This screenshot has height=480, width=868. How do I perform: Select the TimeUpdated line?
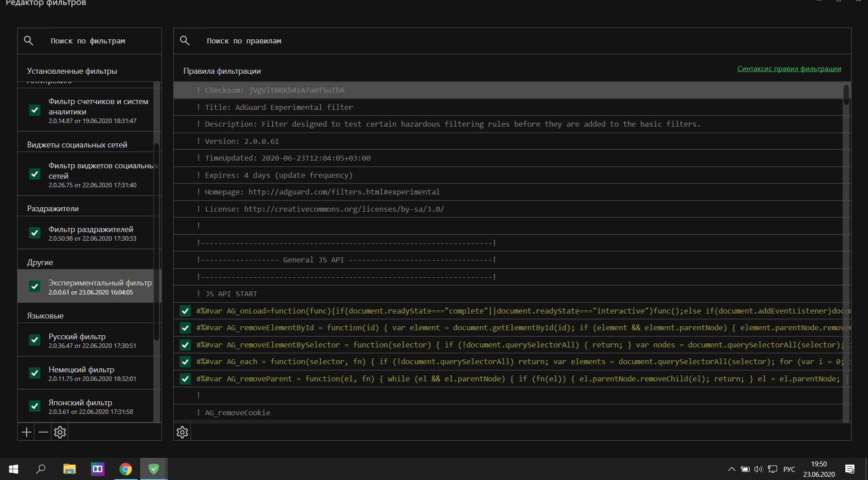point(508,158)
